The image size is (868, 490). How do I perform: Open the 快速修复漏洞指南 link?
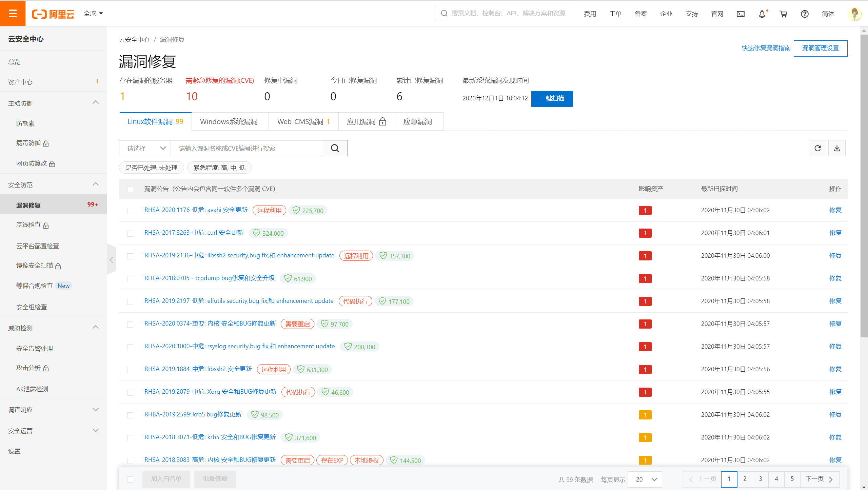pos(766,48)
